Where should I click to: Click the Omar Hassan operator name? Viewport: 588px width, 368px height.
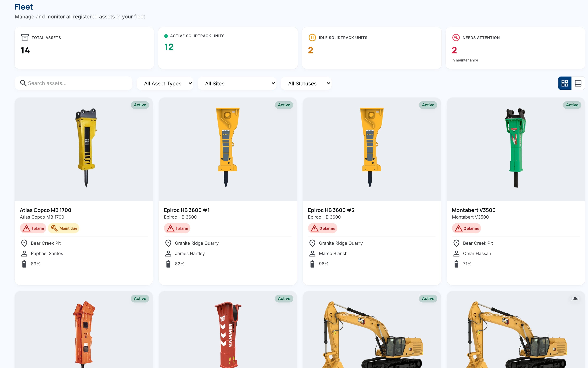pos(477,253)
